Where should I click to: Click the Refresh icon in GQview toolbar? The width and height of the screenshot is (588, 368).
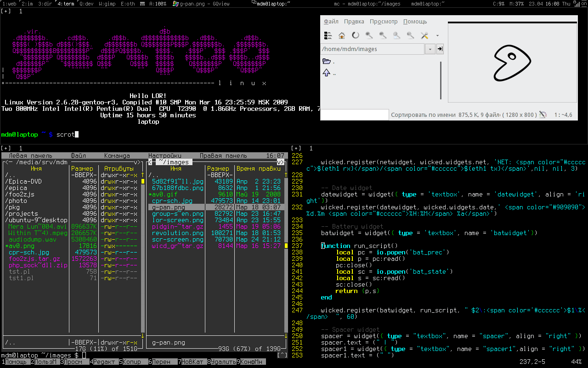(356, 35)
